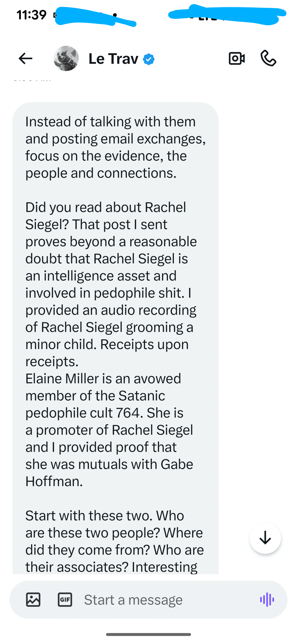Tap the 11:39 status bar clock

(x=31, y=15)
